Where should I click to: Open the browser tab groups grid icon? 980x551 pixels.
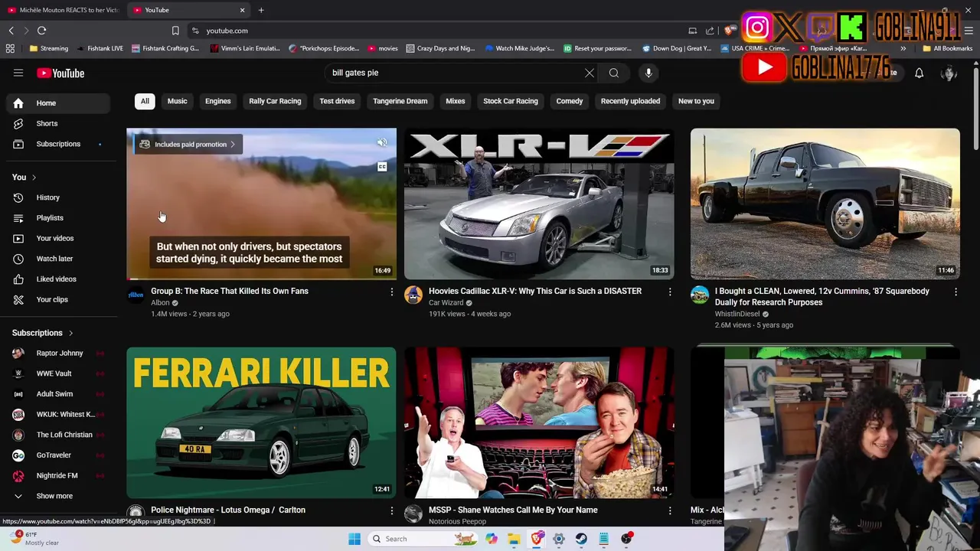10,48
